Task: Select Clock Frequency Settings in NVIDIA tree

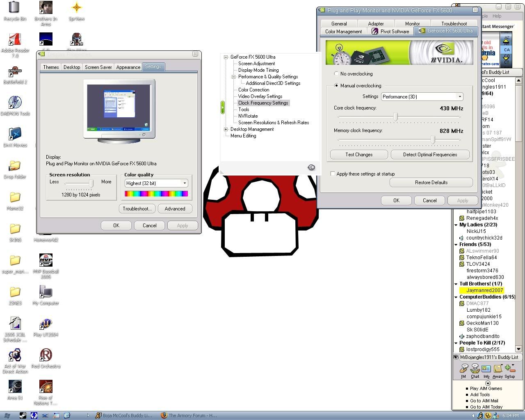Action: (263, 103)
